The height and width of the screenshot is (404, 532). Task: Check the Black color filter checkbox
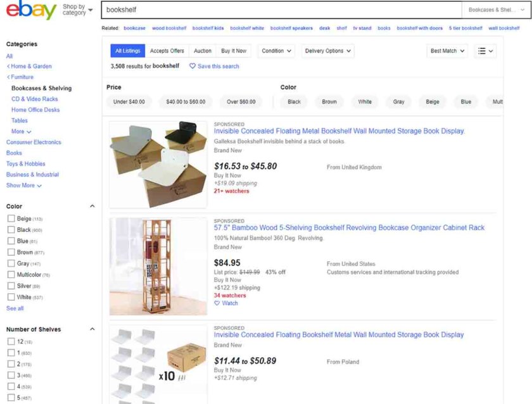tap(10, 230)
